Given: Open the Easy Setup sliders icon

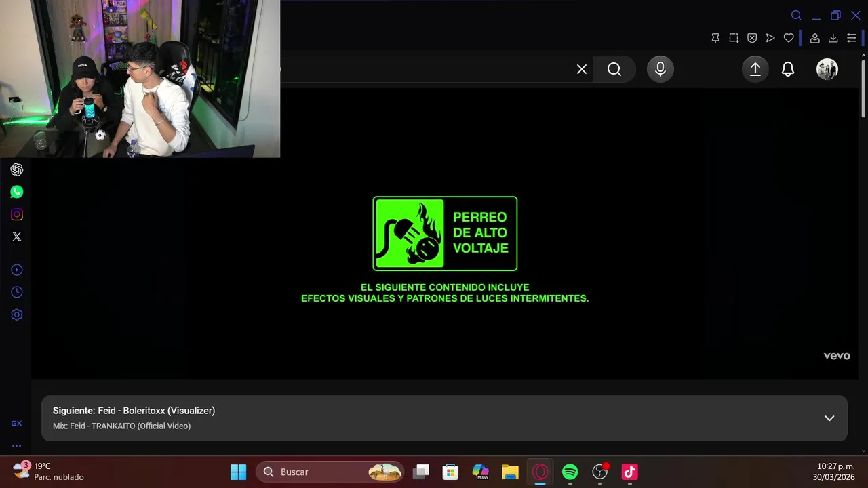Looking at the screenshot, I should [x=852, y=38].
